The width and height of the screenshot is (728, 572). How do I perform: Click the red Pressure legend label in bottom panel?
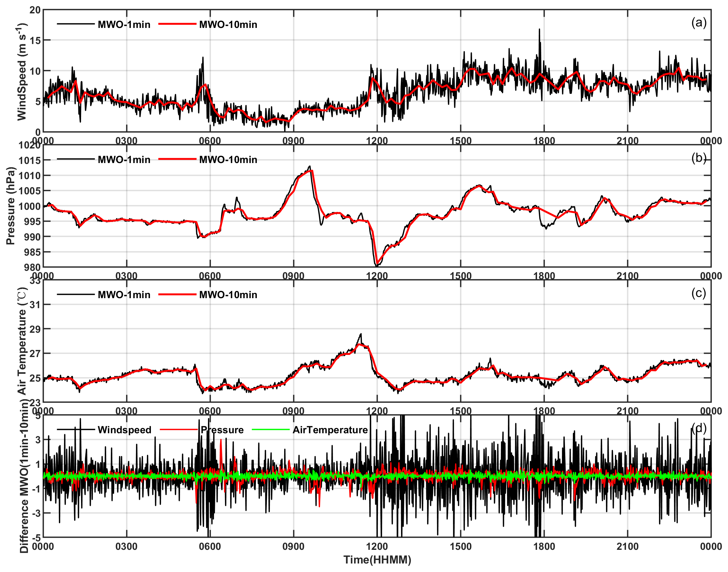point(222,430)
